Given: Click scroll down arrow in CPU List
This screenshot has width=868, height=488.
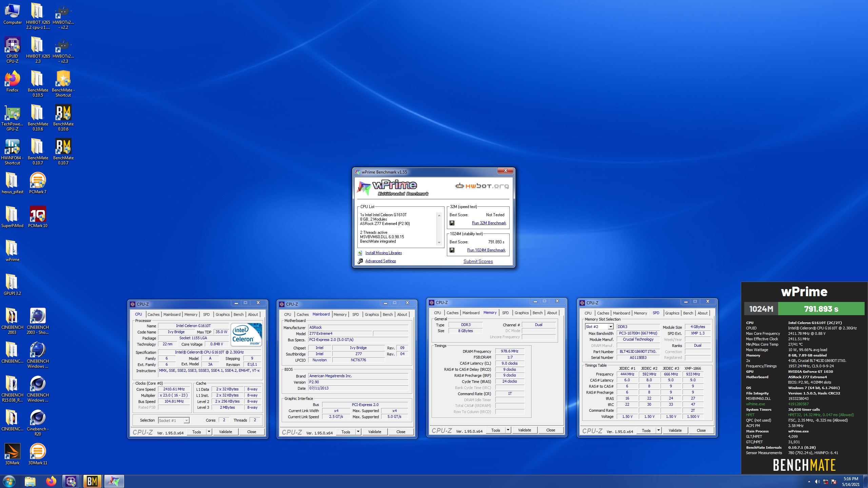Looking at the screenshot, I should 439,242.
